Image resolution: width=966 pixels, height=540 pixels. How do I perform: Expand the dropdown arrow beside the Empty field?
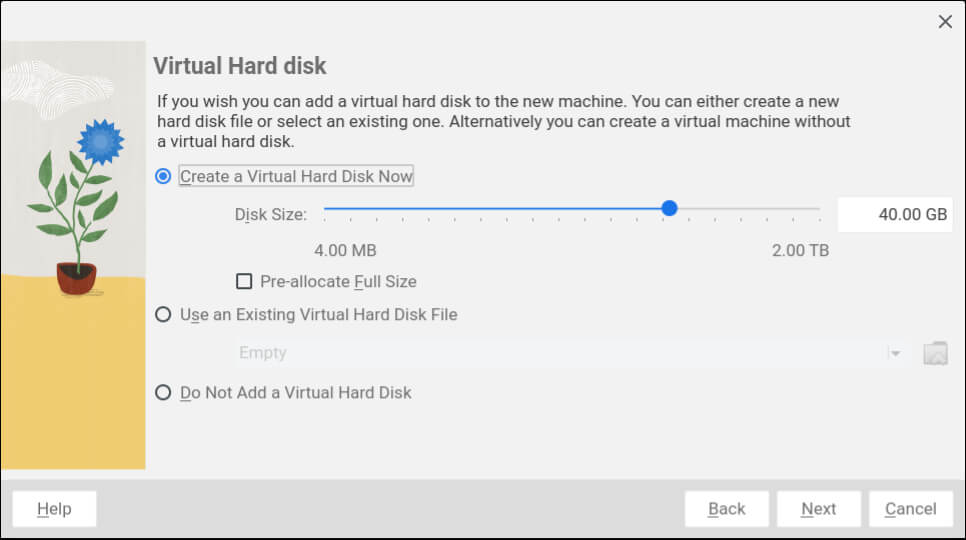click(896, 353)
